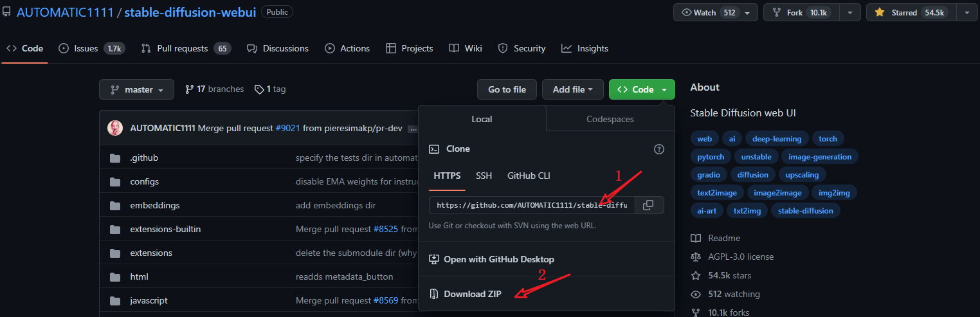View the 1 tag link
980x317 pixels.
click(270, 89)
